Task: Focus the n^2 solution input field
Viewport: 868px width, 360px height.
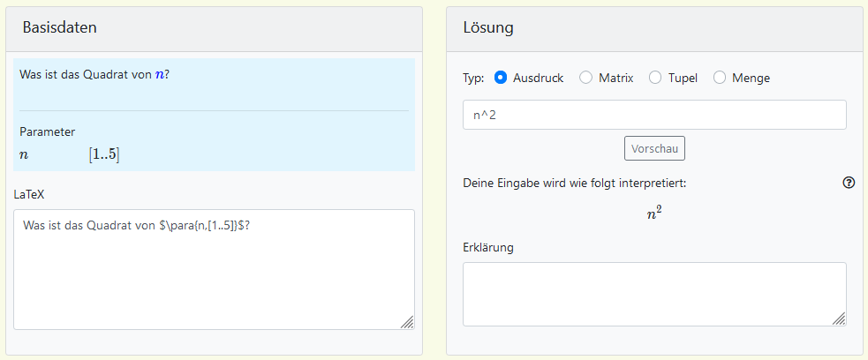Action: pos(653,115)
